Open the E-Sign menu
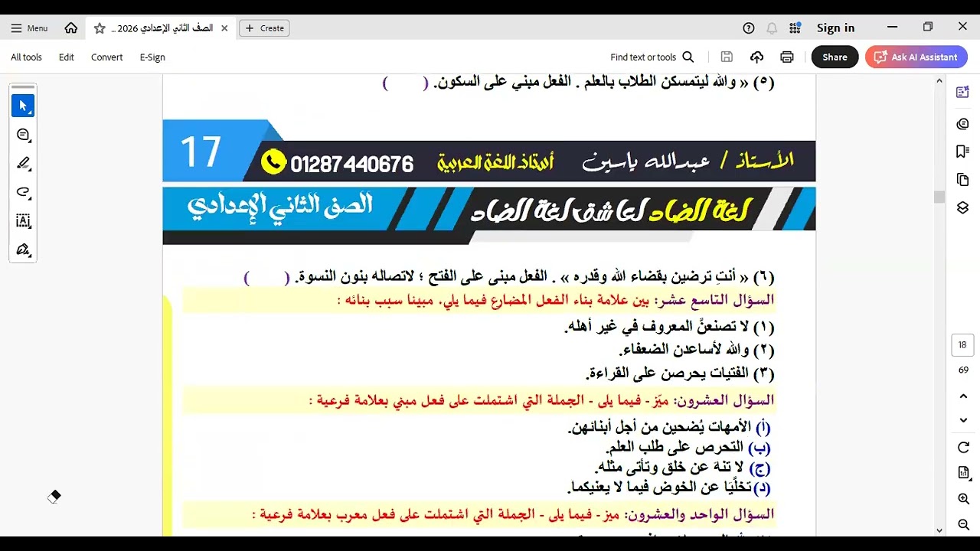Image resolution: width=980 pixels, height=551 pixels. [152, 57]
